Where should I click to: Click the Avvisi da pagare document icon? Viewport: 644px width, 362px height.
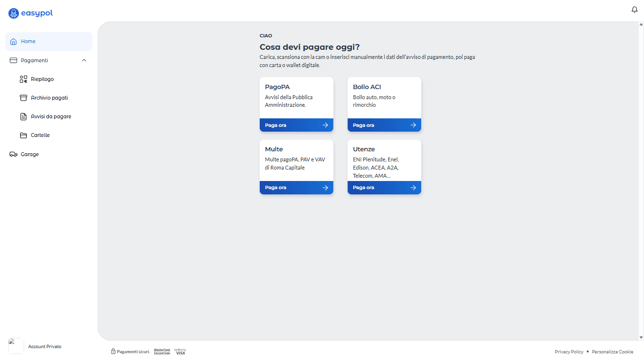click(x=23, y=116)
